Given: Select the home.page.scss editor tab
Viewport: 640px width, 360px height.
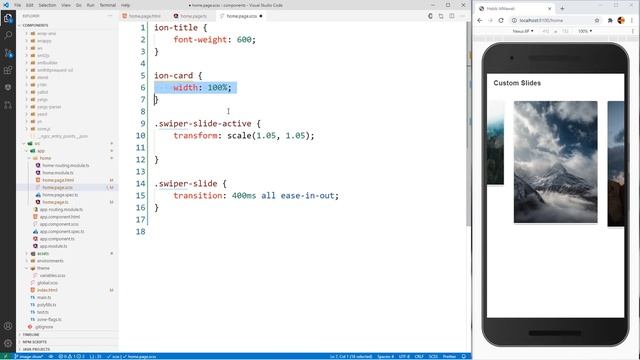Looking at the screenshot, I should tap(241, 16).
